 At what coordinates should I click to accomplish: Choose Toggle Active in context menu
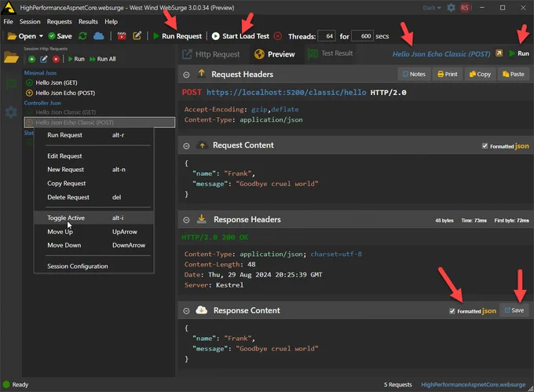[93, 218]
